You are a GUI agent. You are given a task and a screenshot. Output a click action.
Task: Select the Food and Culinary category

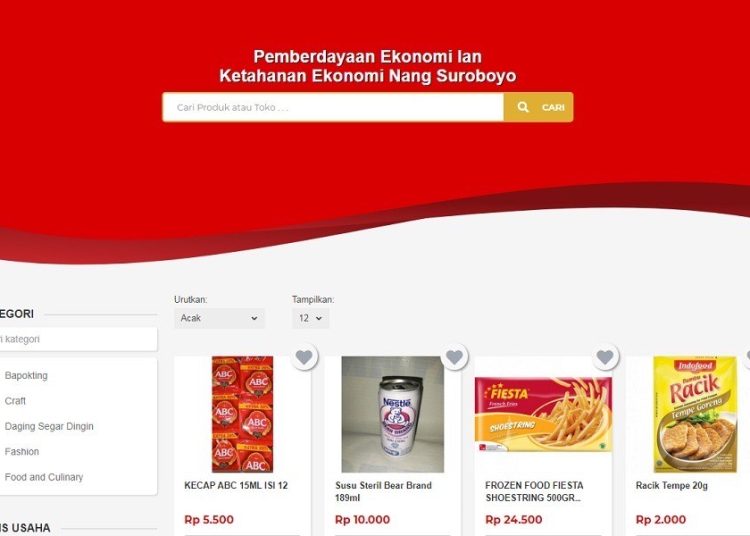point(44,477)
